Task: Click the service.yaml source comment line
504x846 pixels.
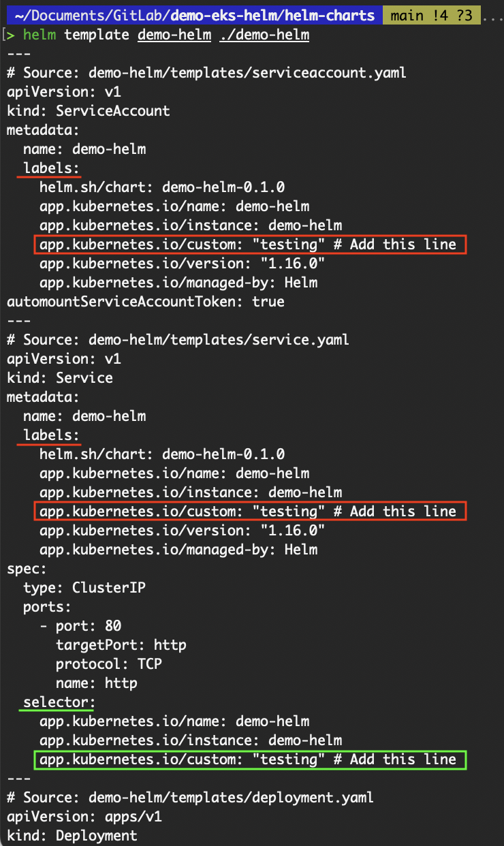Action: tap(178, 339)
